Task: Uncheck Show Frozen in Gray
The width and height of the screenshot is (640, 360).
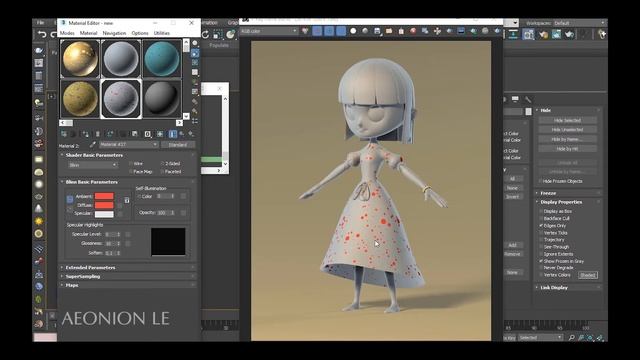Action: pos(541,261)
